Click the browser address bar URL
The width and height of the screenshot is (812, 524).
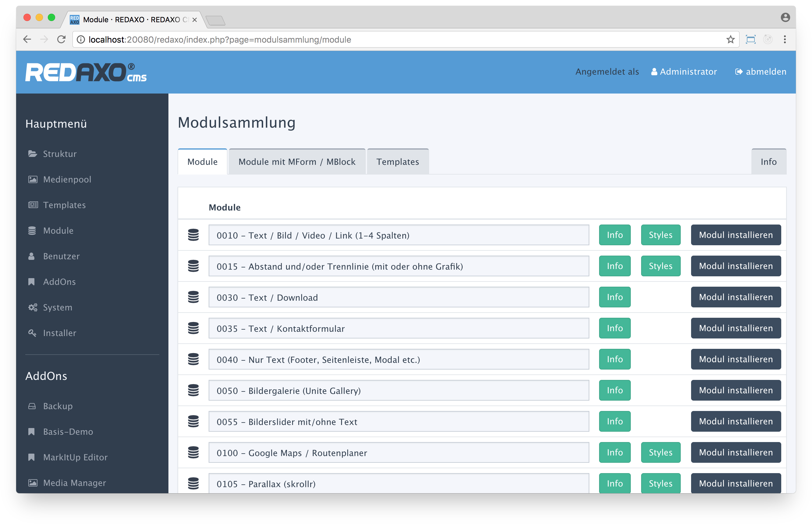pos(219,40)
